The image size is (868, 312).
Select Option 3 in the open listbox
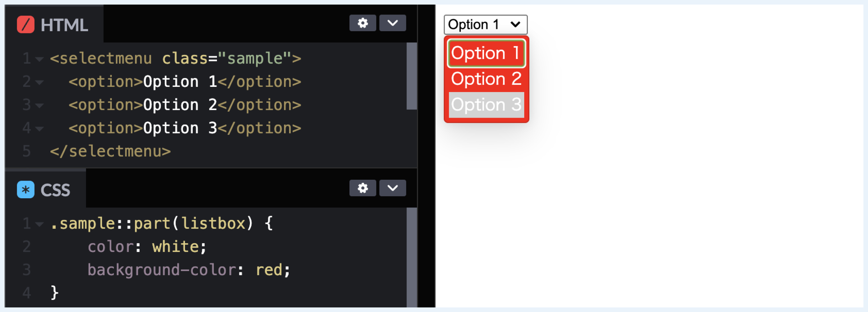(486, 104)
